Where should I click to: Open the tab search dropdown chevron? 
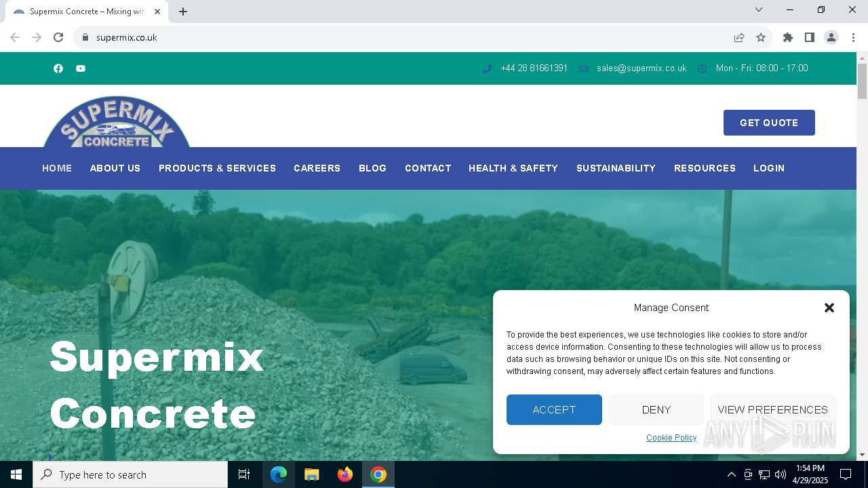tap(759, 9)
